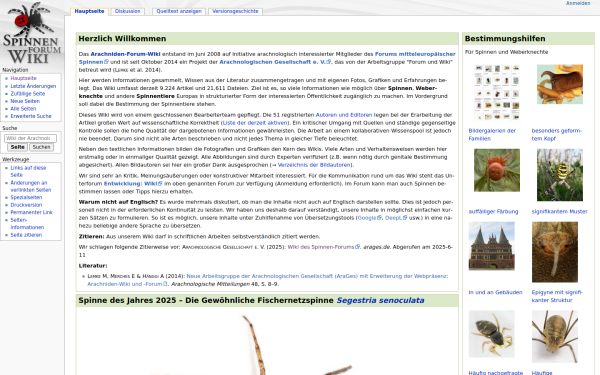Focus the wiki search input field

30,138
